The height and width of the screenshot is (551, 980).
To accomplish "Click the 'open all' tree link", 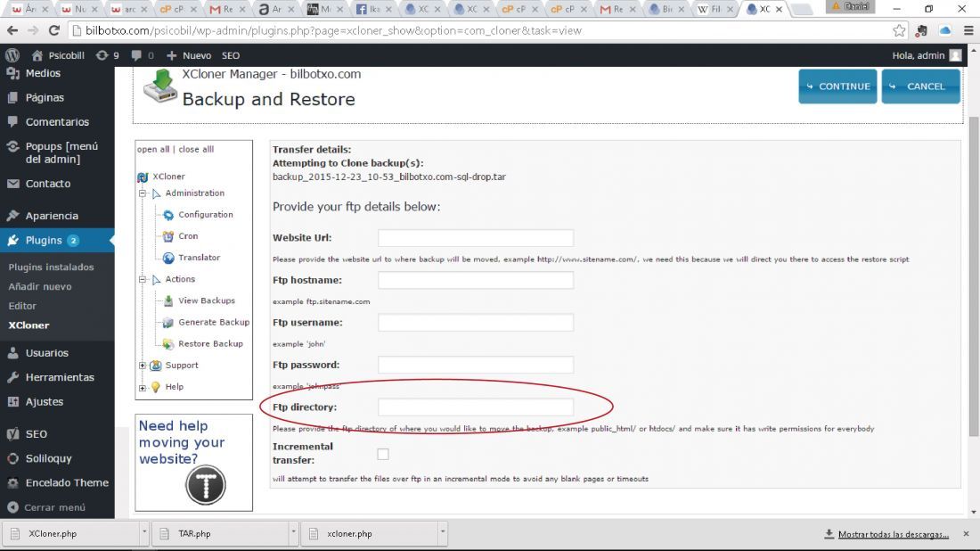I will pos(153,150).
